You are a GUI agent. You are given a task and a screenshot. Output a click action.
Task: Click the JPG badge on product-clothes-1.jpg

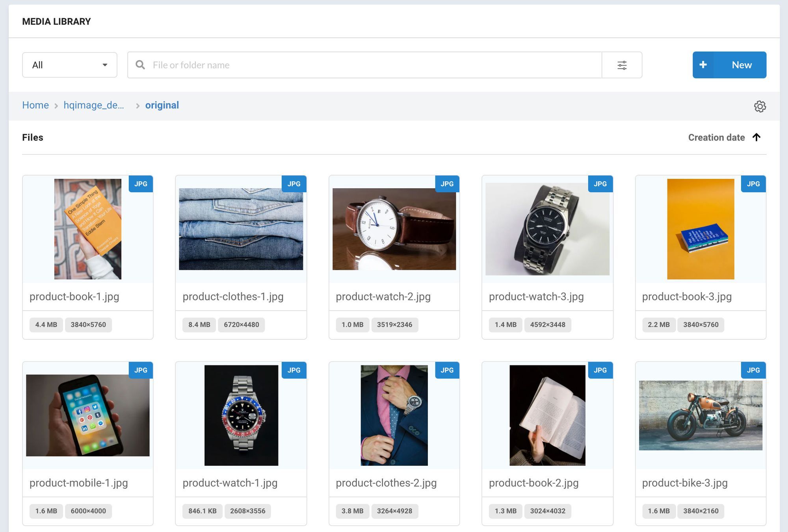pos(294,184)
